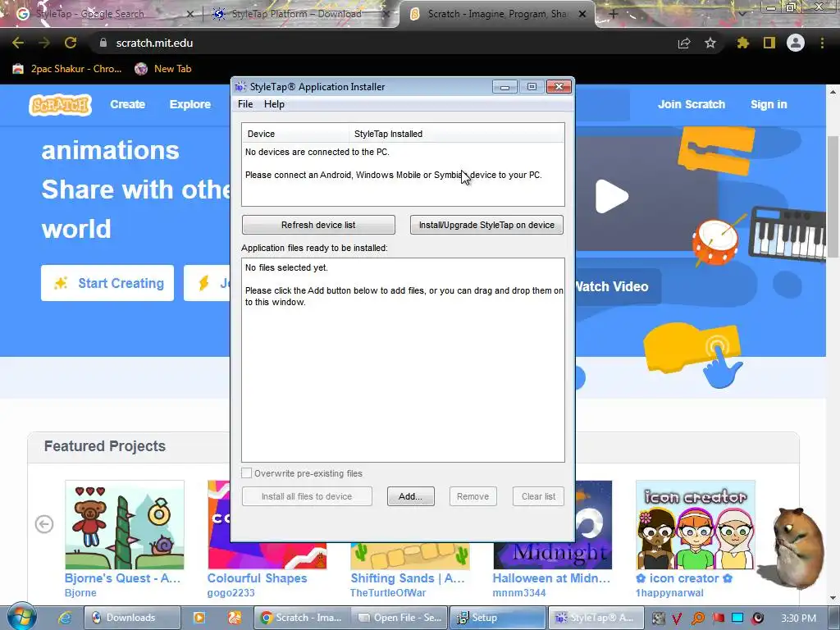840x630 pixels.
Task: Click the greyed Remove button
Action: click(472, 496)
